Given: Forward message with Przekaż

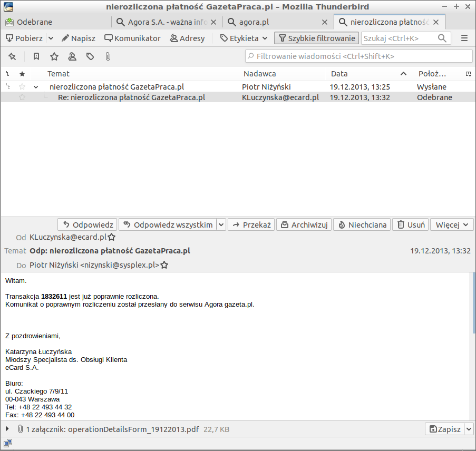Looking at the screenshot, I should 251,225.
